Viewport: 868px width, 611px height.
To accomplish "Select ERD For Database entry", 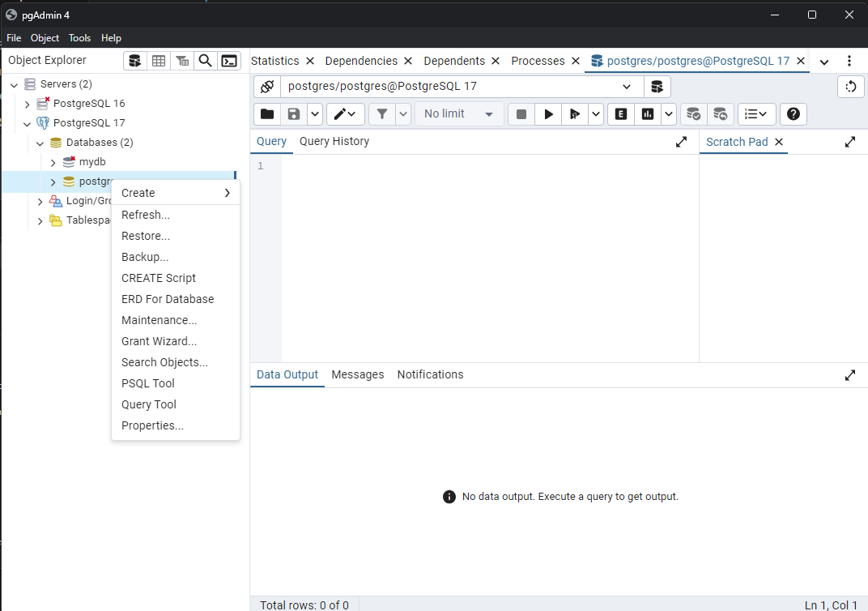I will [x=176, y=298].
